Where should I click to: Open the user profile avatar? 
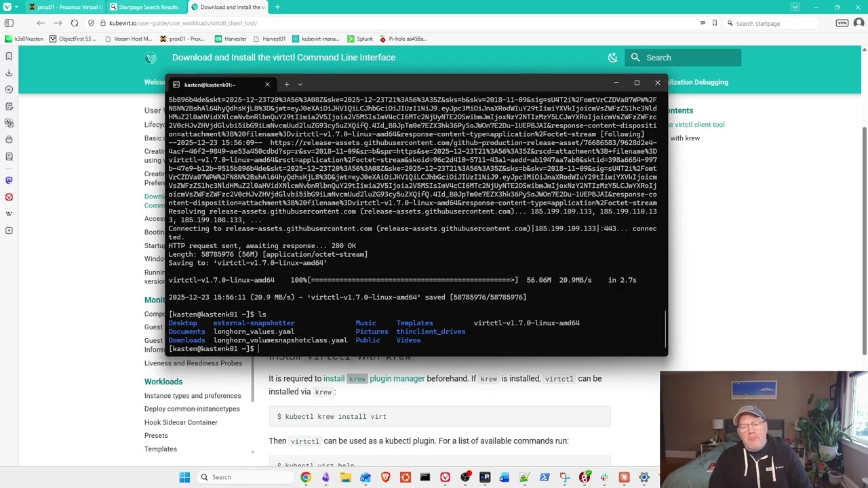[859, 23]
